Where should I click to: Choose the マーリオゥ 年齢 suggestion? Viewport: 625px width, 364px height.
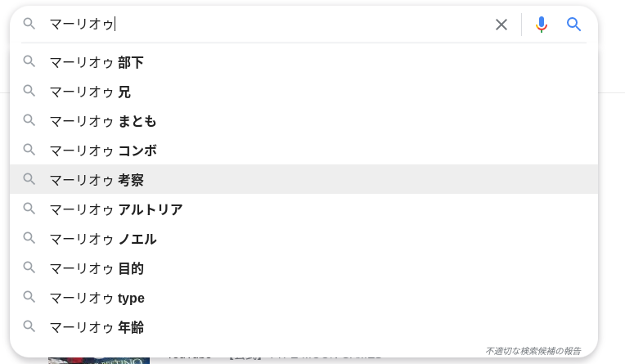point(97,327)
